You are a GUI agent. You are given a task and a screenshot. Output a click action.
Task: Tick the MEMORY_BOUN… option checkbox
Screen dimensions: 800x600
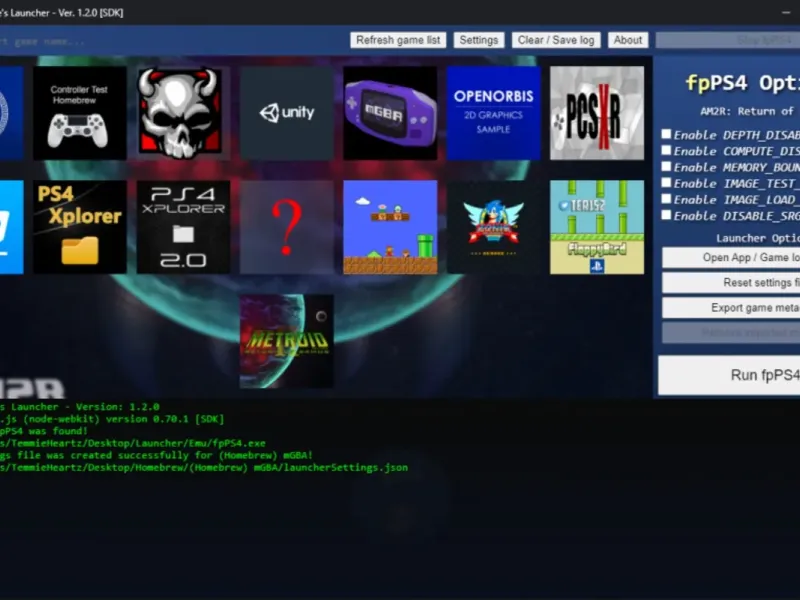coord(666,167)
